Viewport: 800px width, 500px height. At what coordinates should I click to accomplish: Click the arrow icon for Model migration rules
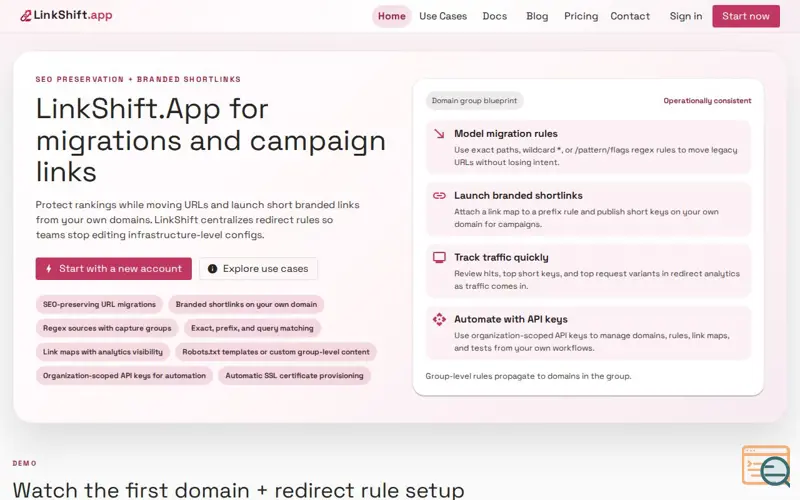point(439,134)
